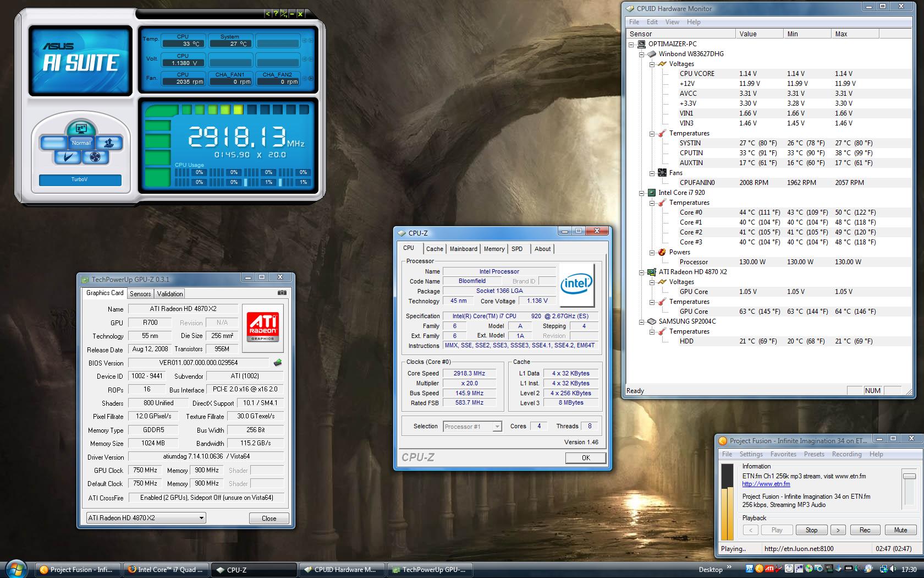This screenshot has width=924, height=578.
Task: Adjust the radio player volume slider
Action: pyautogui.click(x=909, y=476)
